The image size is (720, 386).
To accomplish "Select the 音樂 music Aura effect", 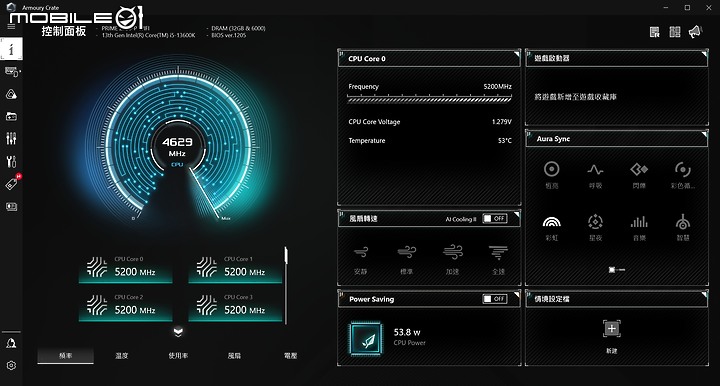I will coord(639,227).
